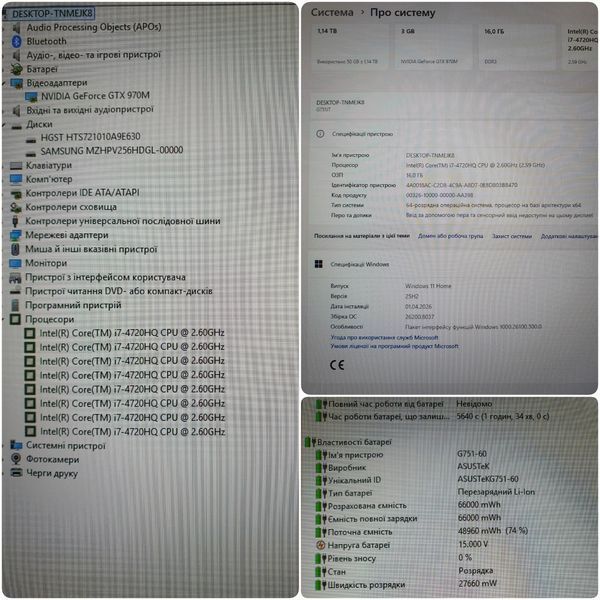Click the Процесор i7-4720HQ value in Settings

point(475,165)
